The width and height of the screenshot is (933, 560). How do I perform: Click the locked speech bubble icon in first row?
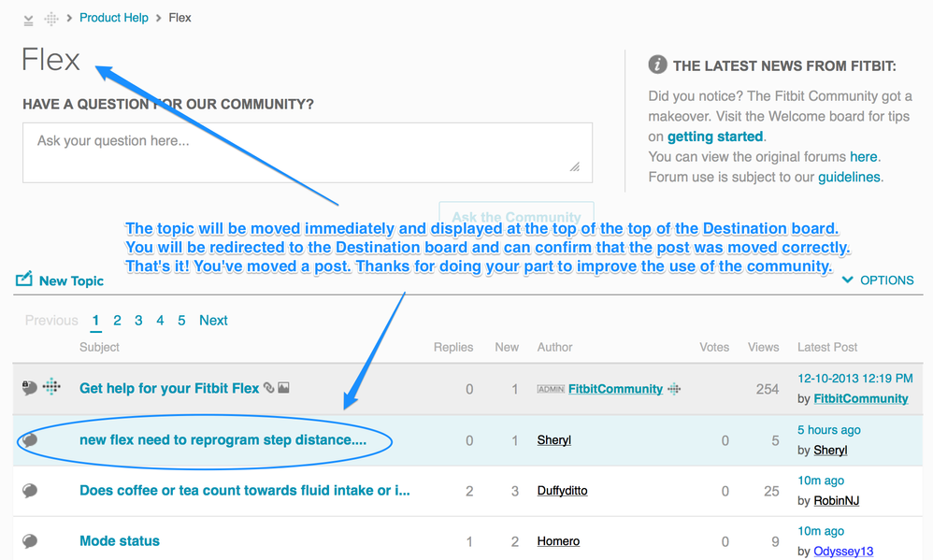coord(29,388)
